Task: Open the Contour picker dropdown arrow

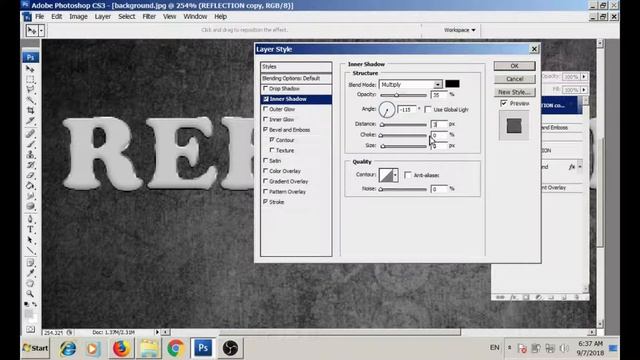Action: [395, 175]
